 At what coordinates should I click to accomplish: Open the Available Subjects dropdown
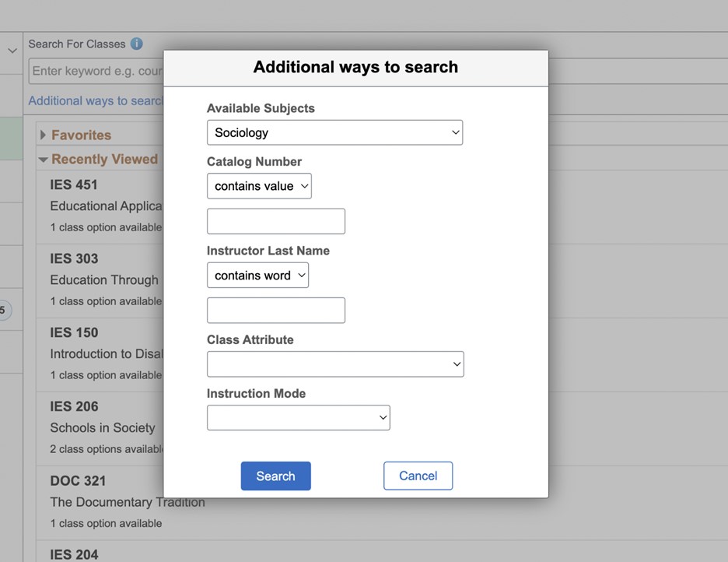tap(334, 132)
